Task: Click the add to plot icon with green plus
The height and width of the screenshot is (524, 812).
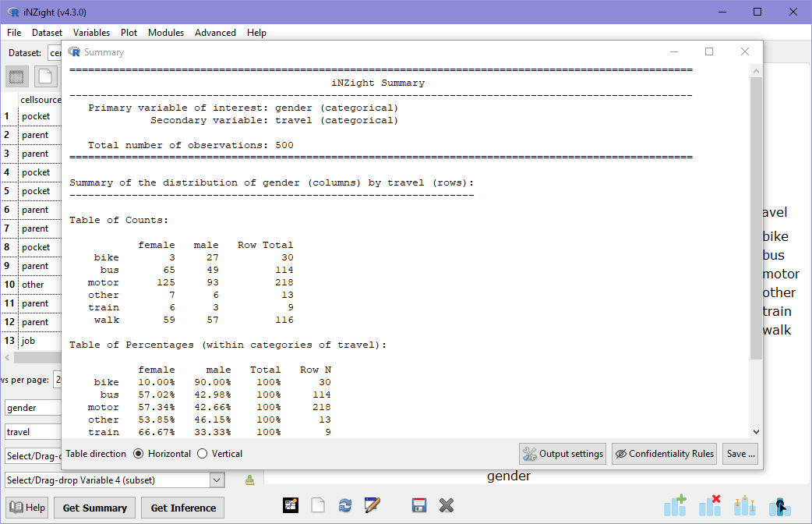Action: [x=675, y=505]
